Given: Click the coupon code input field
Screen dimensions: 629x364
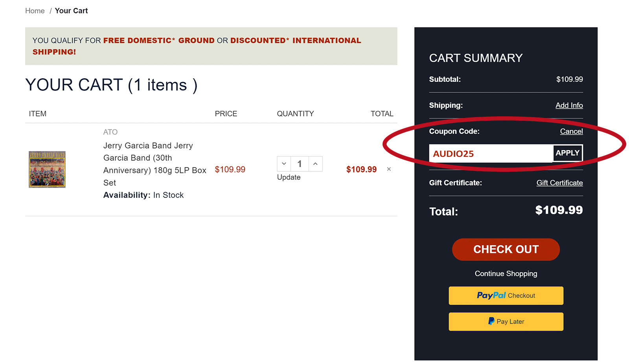Looking at the screenshot, I should (x=487, y=153).
